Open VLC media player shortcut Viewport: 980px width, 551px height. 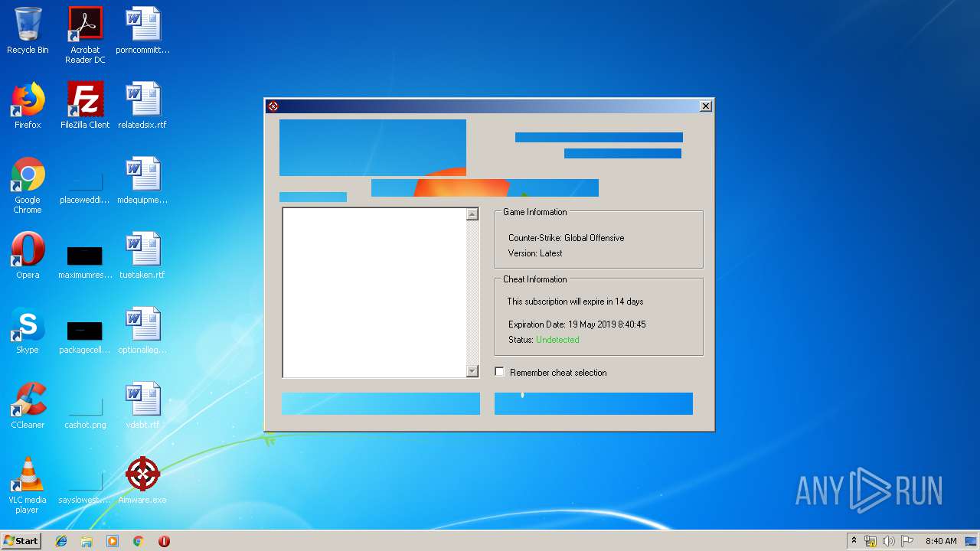[x=28, y=486]
